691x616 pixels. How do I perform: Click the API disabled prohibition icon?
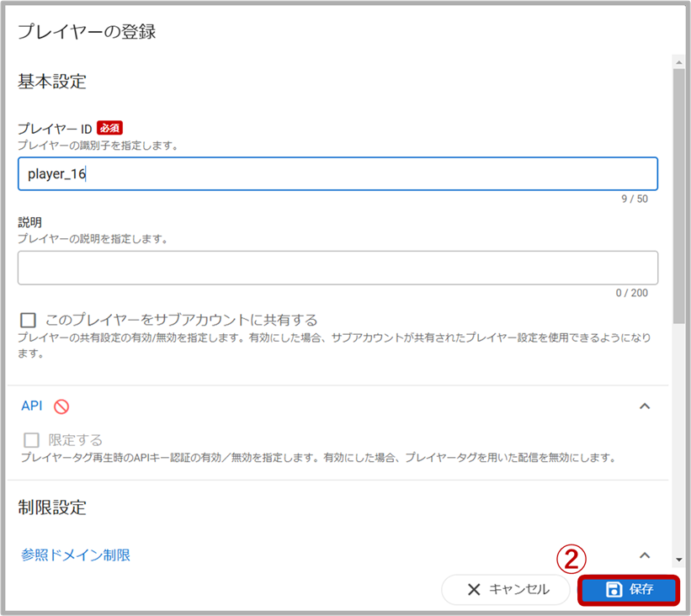pyautogui.click(x=61, y=406)
